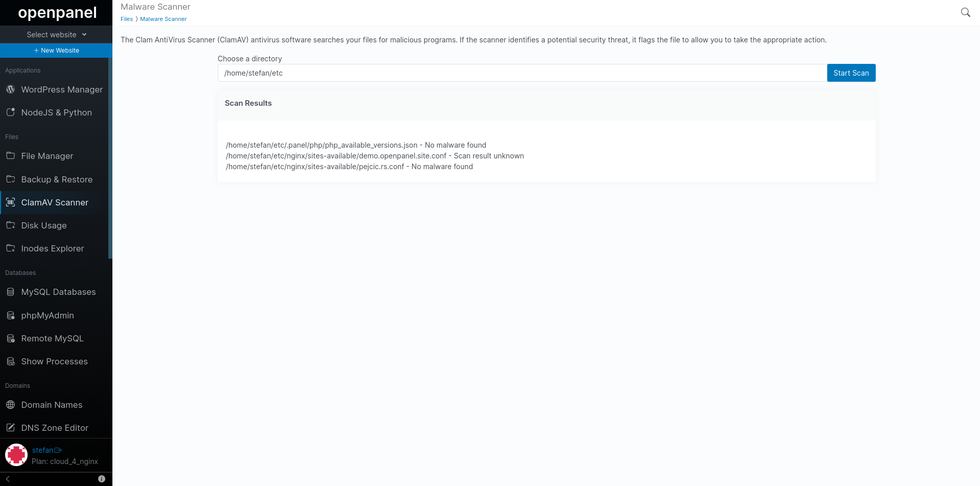Click the Scan Results heading
Screen dimensions: 980x486
pyautogui.click(x=248, y=103)
